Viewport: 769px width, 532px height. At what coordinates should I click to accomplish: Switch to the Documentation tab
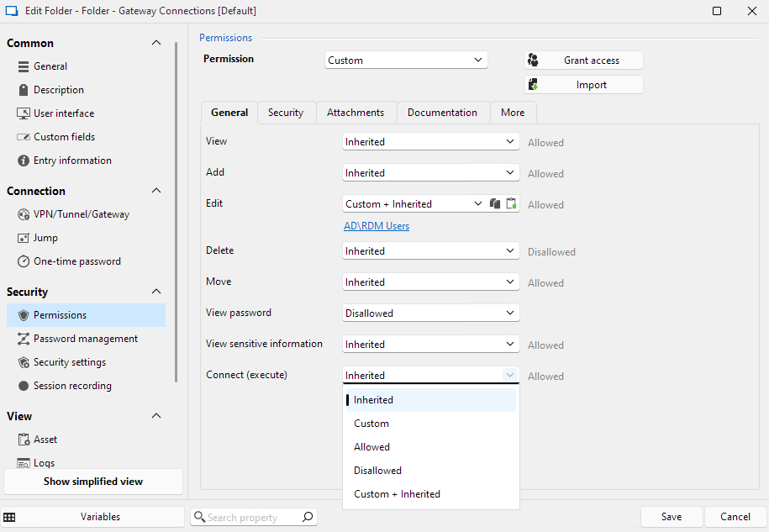(x=442, y=113)
